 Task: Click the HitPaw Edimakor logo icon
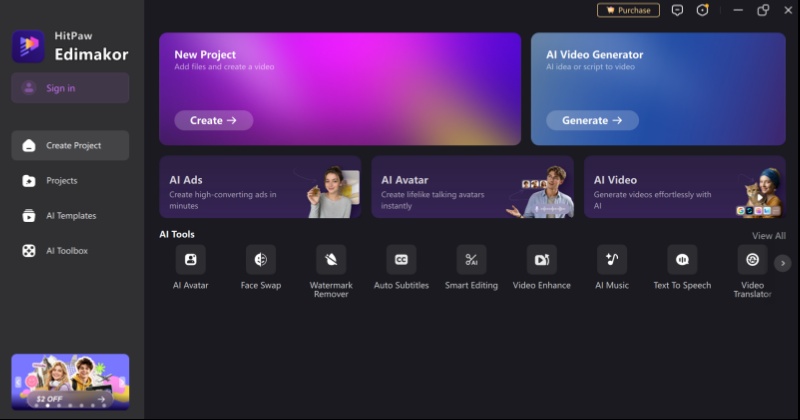29,46
